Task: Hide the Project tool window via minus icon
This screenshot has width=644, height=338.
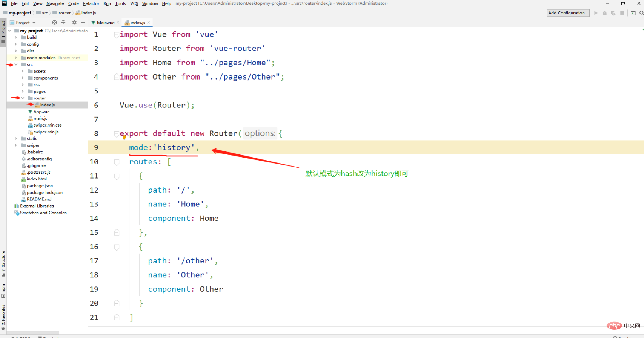Action: [83, 23]
